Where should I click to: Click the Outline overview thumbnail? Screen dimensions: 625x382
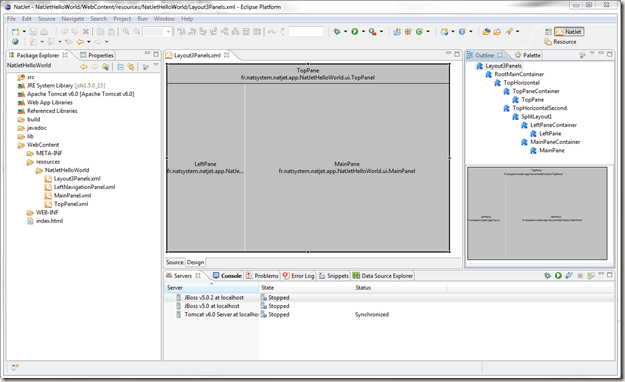point(537,213)
